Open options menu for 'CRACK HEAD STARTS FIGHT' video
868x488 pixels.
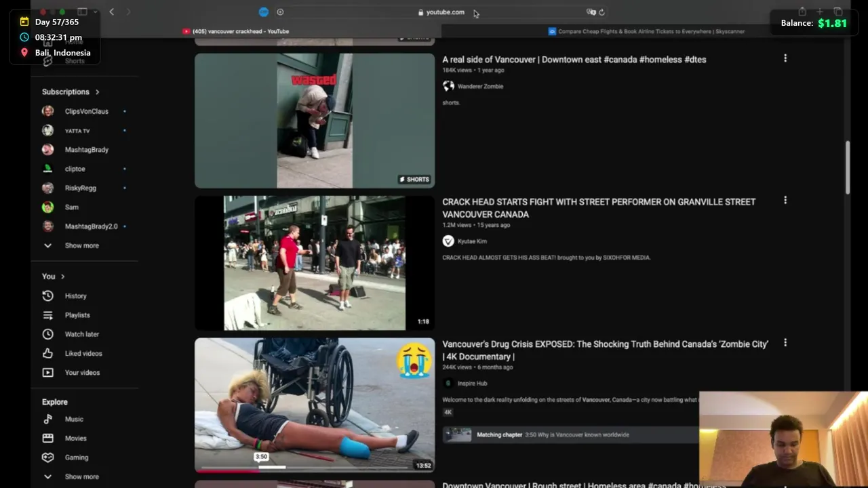coord(785,201)
